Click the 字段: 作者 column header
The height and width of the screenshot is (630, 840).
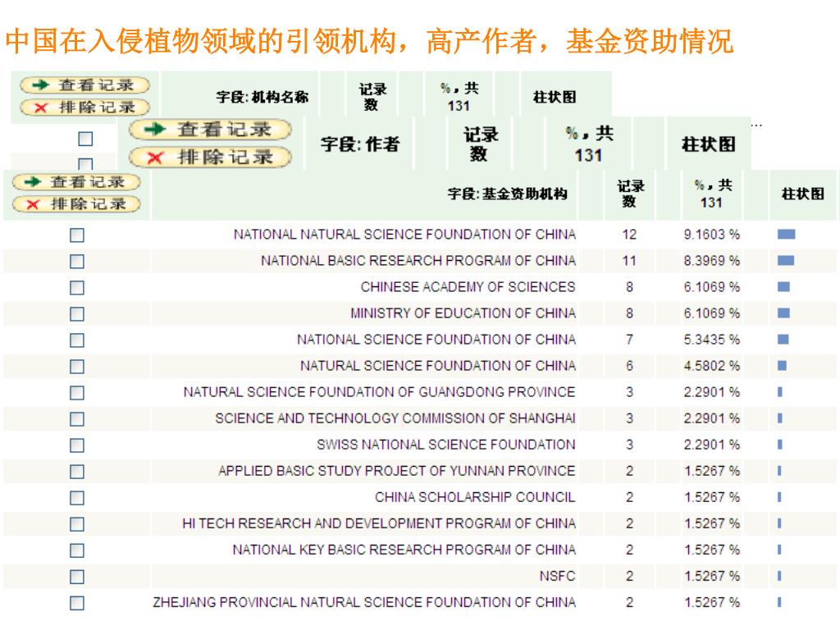click(x=361, y=144)
